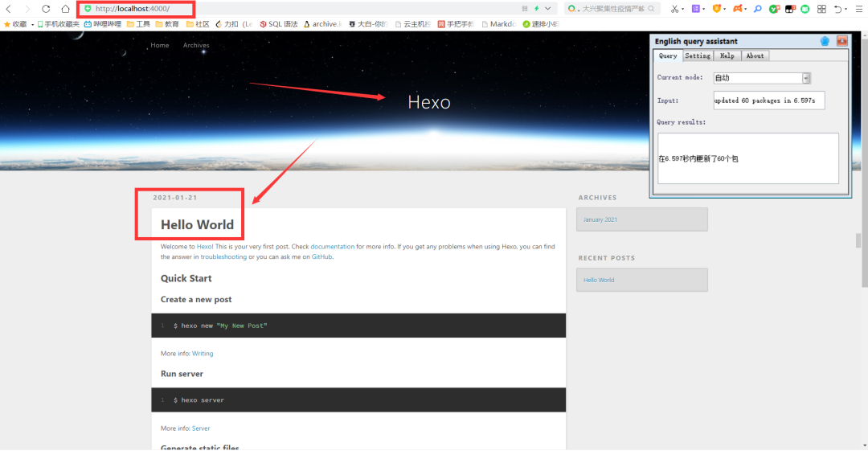Open the 教育 bookmark folder

click(167, 24)
